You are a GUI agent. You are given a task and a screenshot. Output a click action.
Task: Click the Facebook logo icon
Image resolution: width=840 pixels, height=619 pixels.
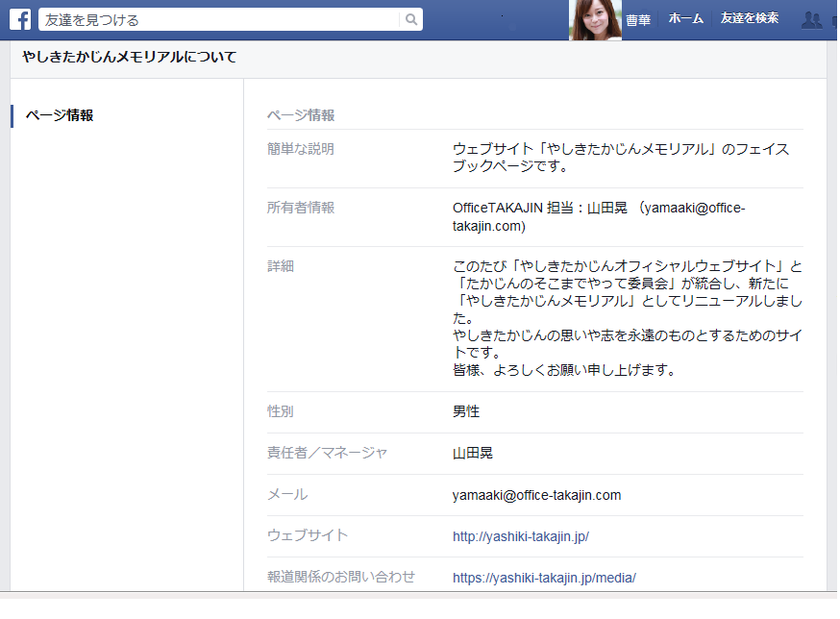[x=20, y=20]
